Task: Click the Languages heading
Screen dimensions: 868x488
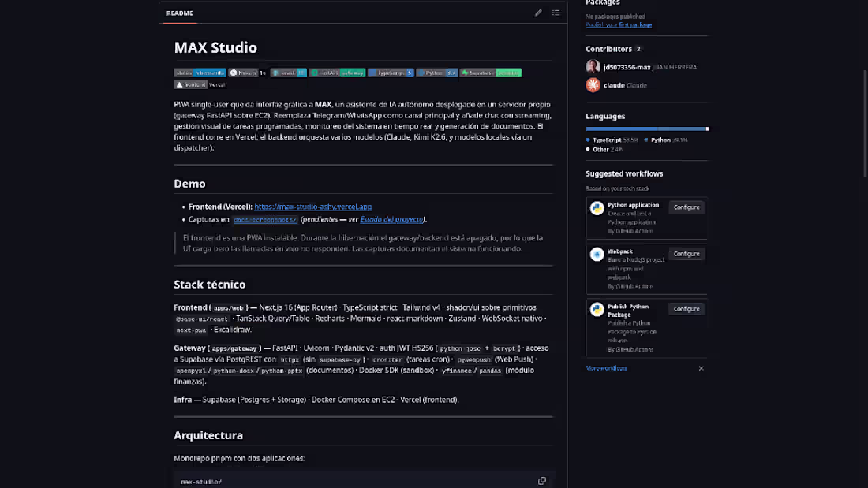Action: click(x=605, y=116)
